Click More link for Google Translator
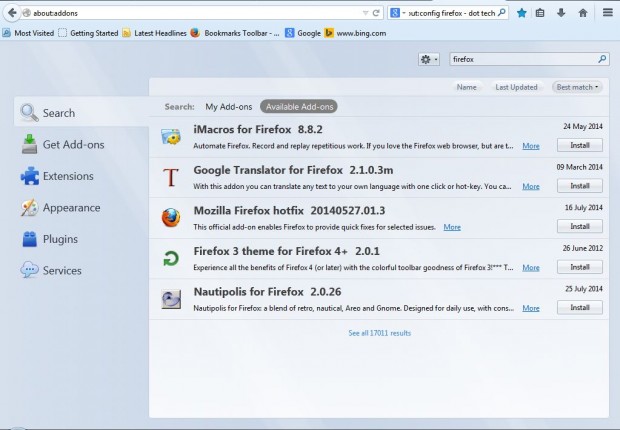The width and height of the screenshot is (620, 430). pyautogui.click(x=531, y=186)
